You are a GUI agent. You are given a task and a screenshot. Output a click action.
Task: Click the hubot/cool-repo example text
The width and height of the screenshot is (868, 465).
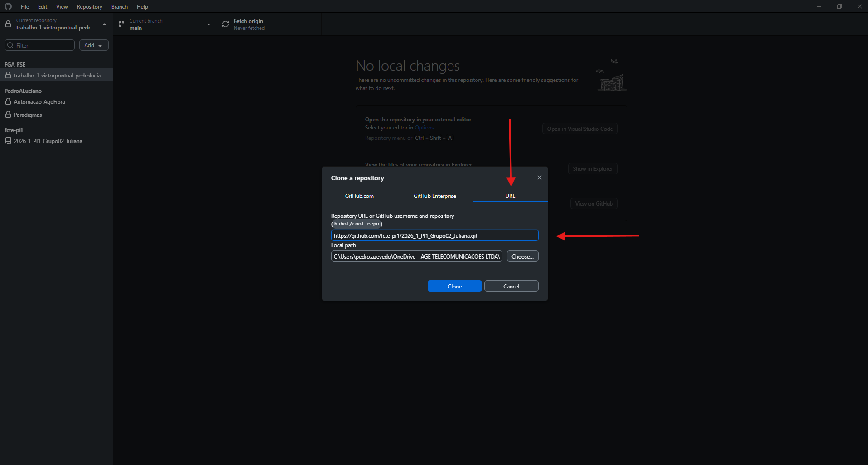[x=357, y=224]
